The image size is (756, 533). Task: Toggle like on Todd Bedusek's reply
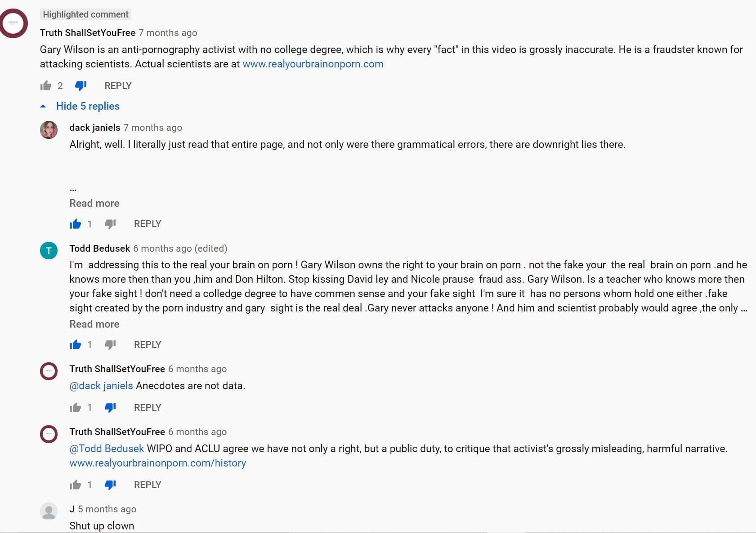pos(75,345)
